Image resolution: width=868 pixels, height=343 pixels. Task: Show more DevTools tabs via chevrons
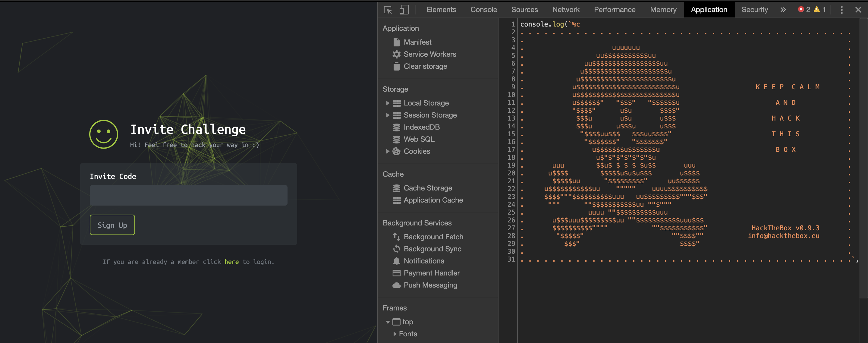click(x=783, y=10)
